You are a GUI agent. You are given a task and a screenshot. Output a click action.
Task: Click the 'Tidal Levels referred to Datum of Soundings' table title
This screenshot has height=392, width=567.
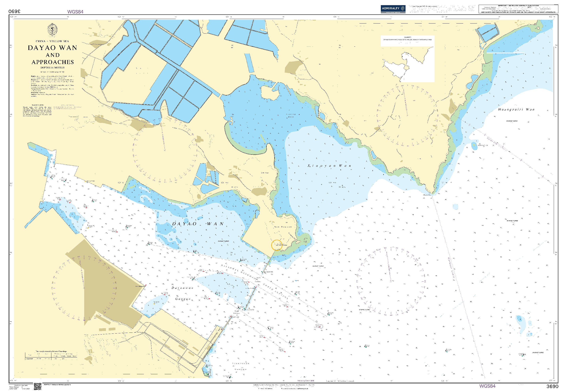(51, 351)
